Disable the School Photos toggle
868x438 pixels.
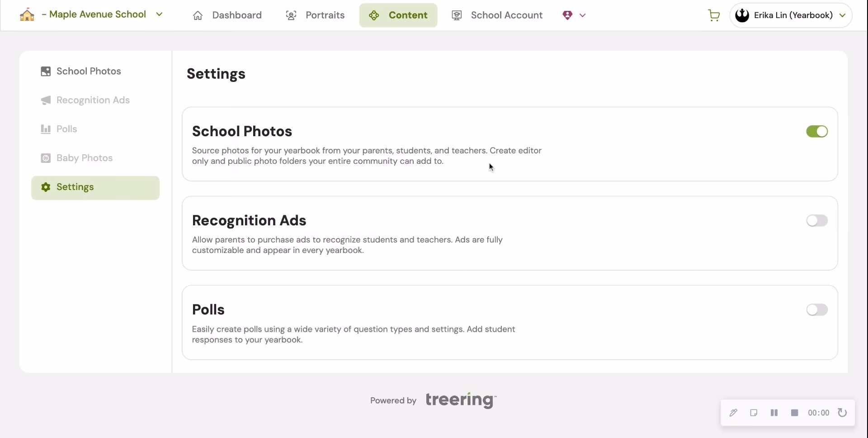817,131
